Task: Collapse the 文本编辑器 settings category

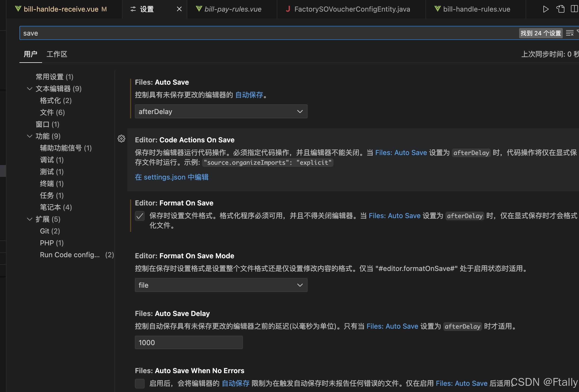Action: tap(29, 89)
